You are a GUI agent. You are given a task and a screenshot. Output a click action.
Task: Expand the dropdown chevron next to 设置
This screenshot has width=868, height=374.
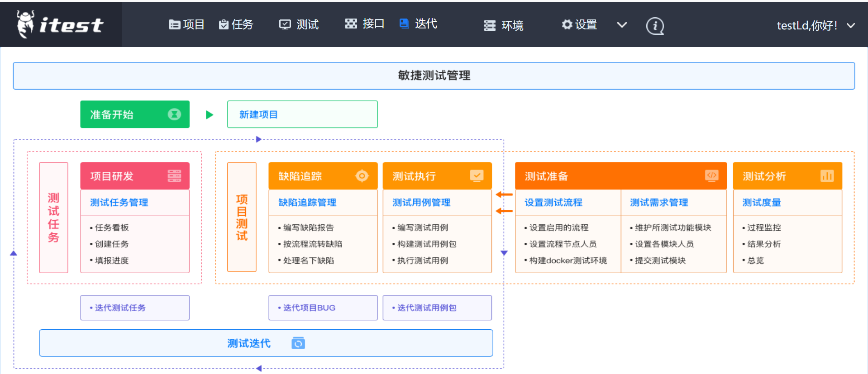click(622, 25)
